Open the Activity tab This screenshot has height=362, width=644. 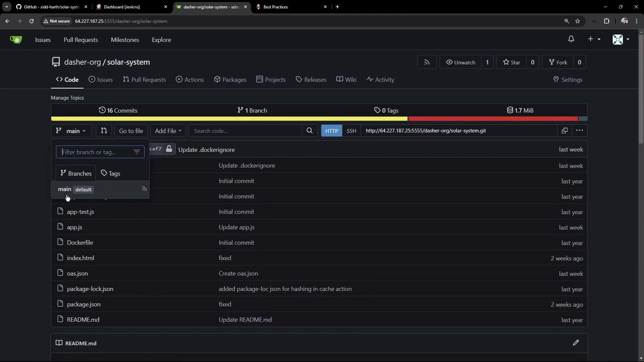380,79
